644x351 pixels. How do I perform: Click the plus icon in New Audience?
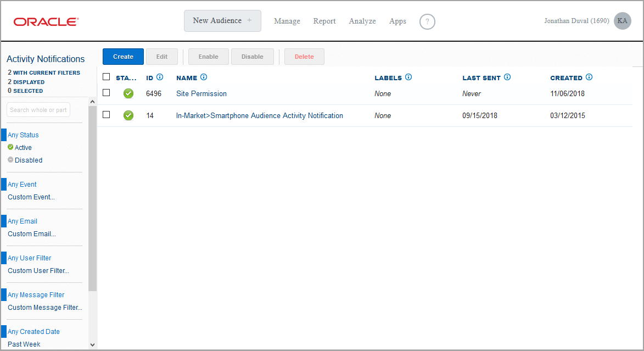point(249,20)
